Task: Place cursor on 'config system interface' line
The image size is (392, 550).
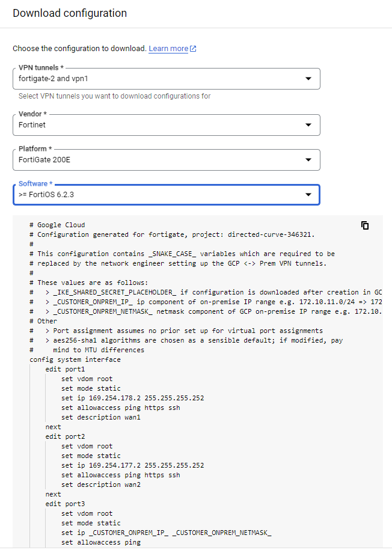Action: pos(75,359)
